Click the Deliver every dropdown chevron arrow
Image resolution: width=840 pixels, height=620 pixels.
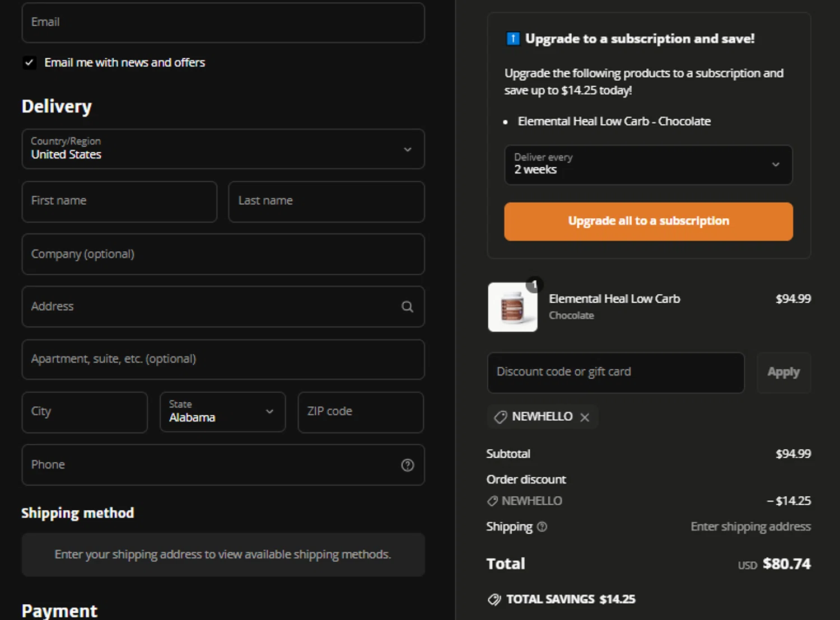coord(776,165)
